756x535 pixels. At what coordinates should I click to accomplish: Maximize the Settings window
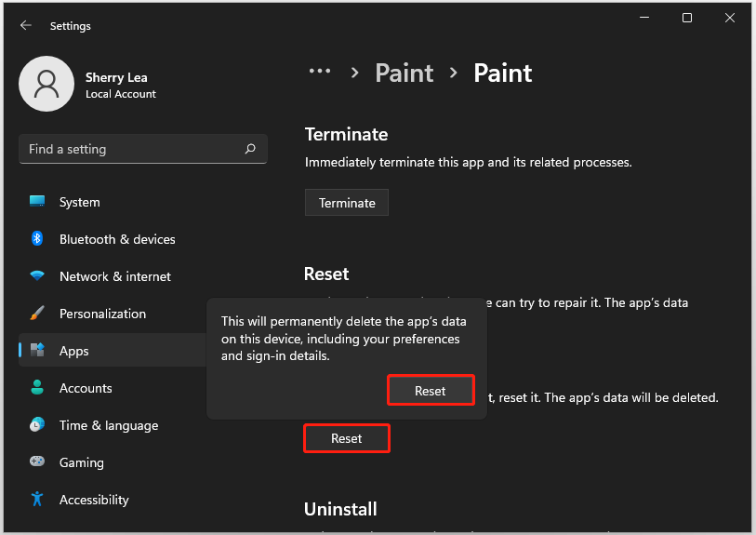687,18
